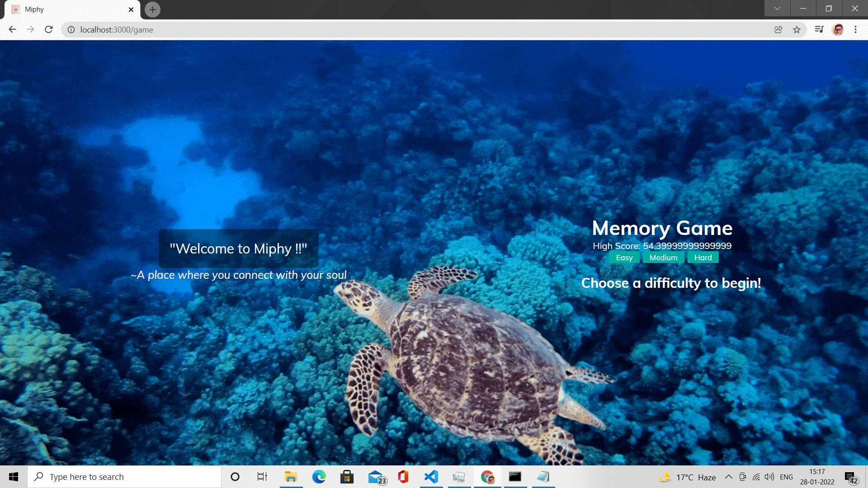Reload the page with the refresh icon

coord(49,29)
